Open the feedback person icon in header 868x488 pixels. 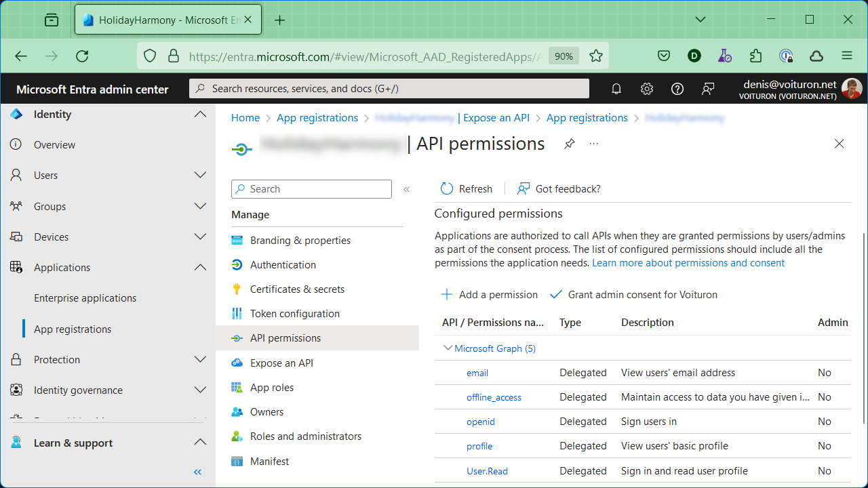click(x=708, y=89)
